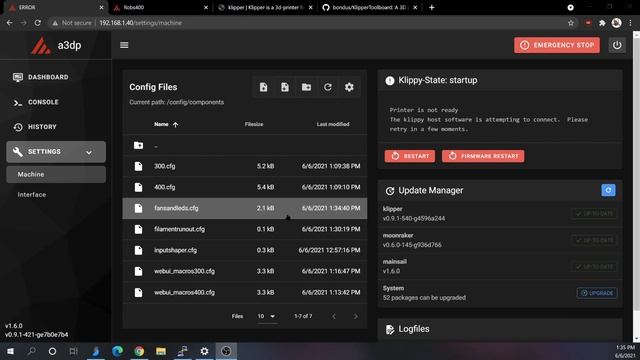640x360 pixels.
Task: Sort files by Name column
Action: 166,124
